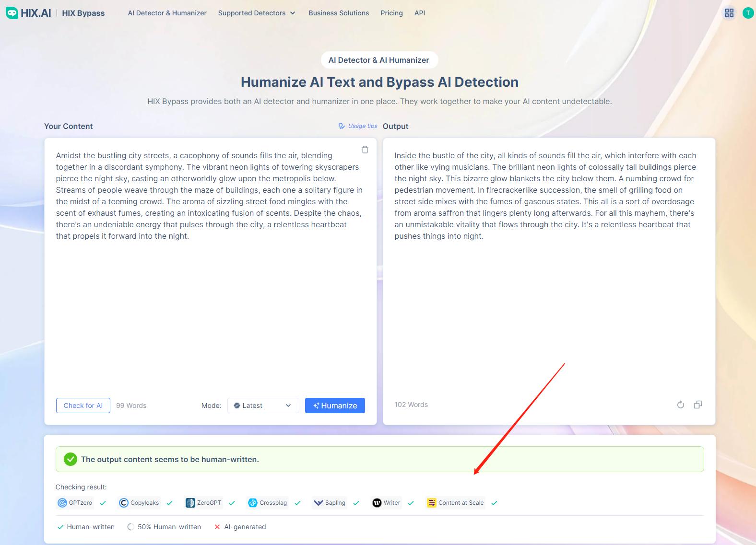
Task: Copy output text with copy icon
Action: [698, 405]
